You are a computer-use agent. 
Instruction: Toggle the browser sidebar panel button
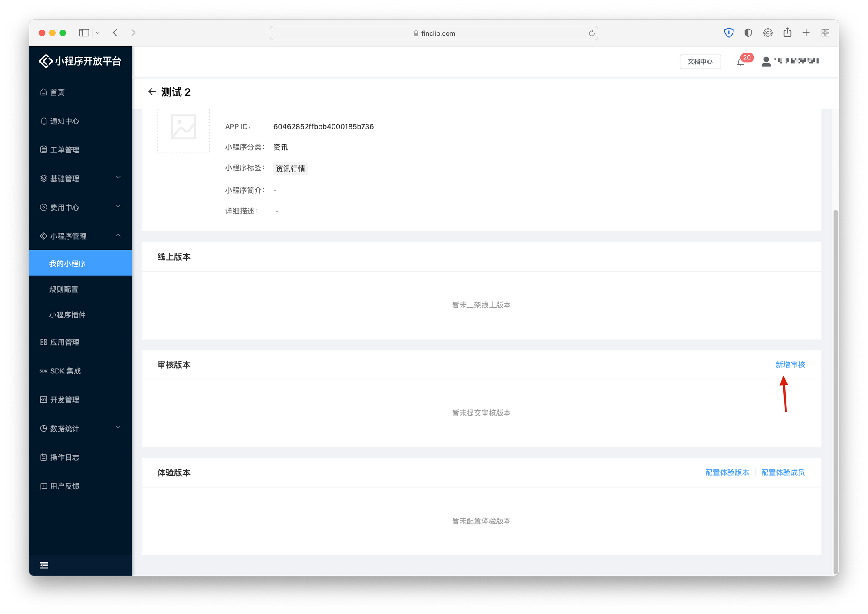point(84,33)
